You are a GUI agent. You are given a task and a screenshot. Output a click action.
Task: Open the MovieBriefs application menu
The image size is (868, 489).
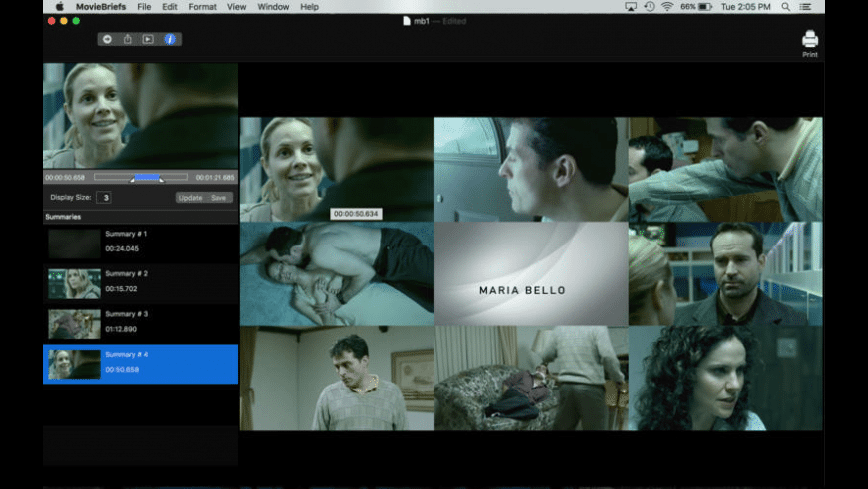point(101,7)
